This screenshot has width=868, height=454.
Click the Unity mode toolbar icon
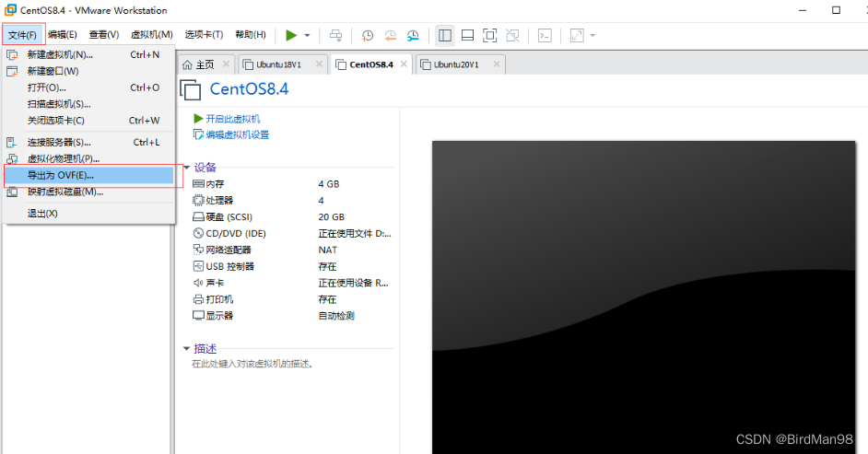[512, 35]
